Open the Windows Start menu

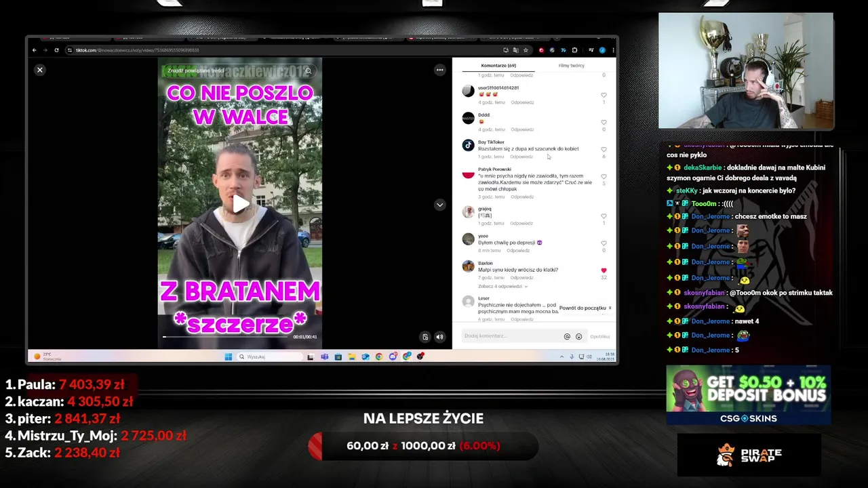tap(228, 357)
